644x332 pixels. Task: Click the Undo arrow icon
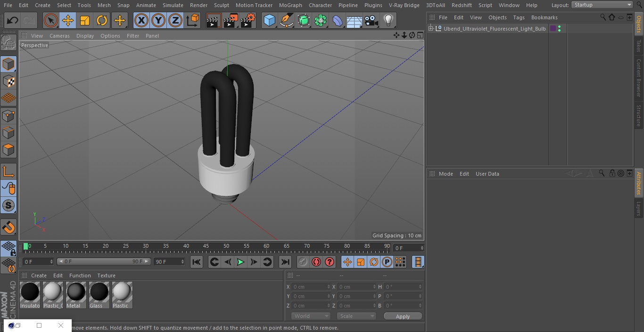pyautogui.click(x=12, y=20)
